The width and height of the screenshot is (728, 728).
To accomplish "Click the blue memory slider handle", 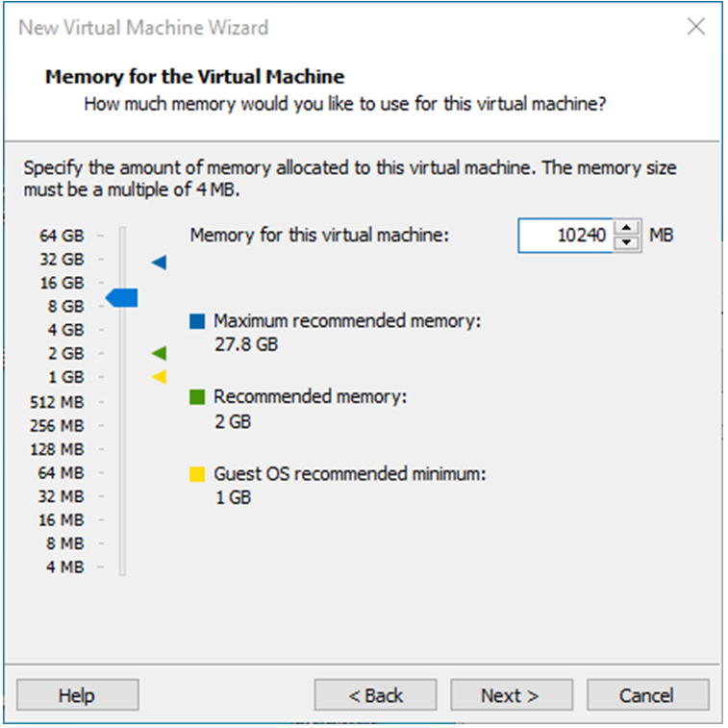I will pos(121,297).
